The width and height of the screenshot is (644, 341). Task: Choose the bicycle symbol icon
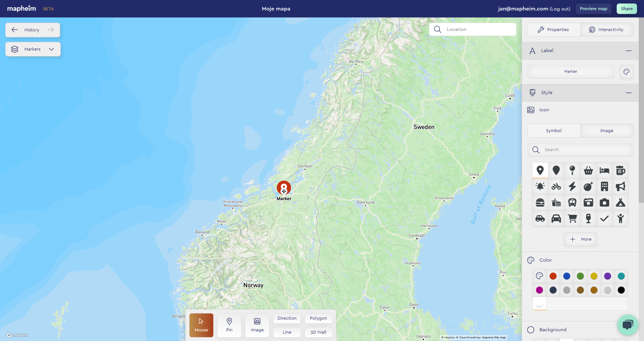click(556, 187)
